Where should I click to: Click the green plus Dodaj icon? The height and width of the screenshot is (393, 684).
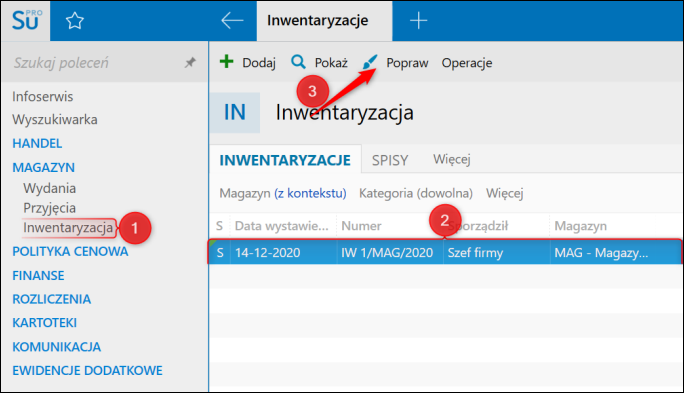(226, 62)
